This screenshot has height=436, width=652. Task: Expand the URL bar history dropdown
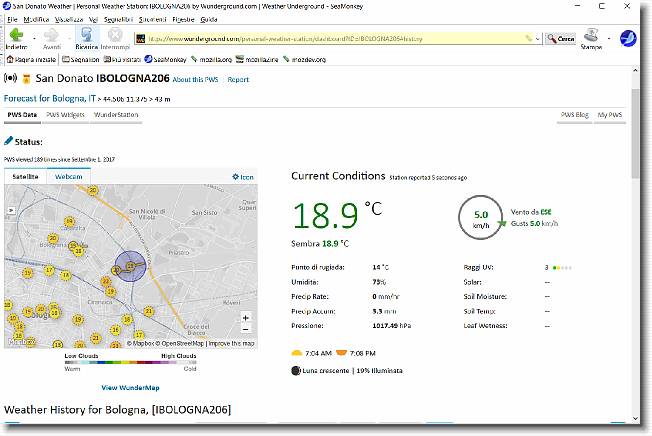537,39
